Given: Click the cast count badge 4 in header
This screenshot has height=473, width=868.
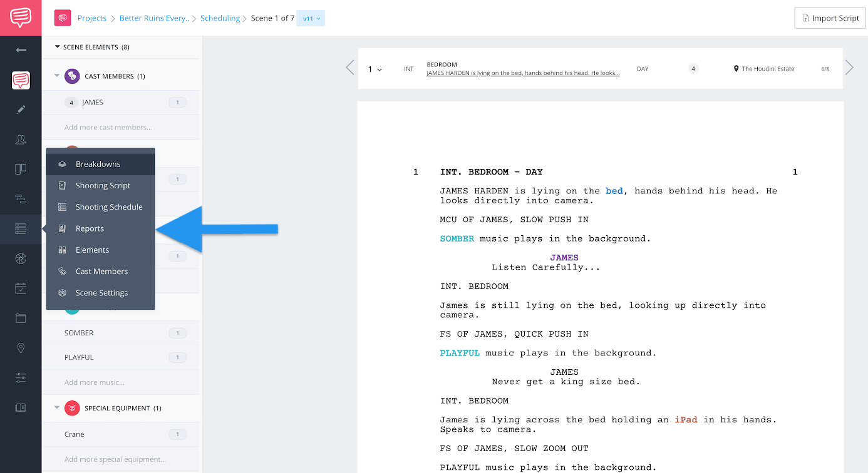Looking at the screenshot, I should coord(693,69).
